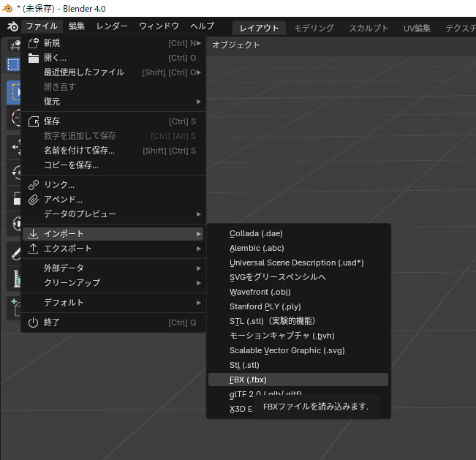Open the オブジェクト menu in viewport header
476x460 pixels.
(236, 45)
